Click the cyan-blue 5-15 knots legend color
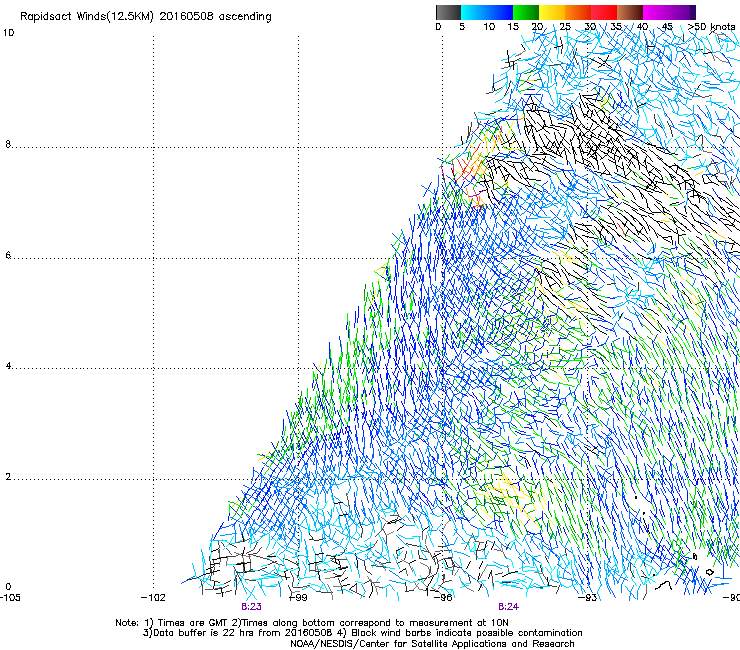This screenshot has height=650, width=740. click(x=487, y=12)
